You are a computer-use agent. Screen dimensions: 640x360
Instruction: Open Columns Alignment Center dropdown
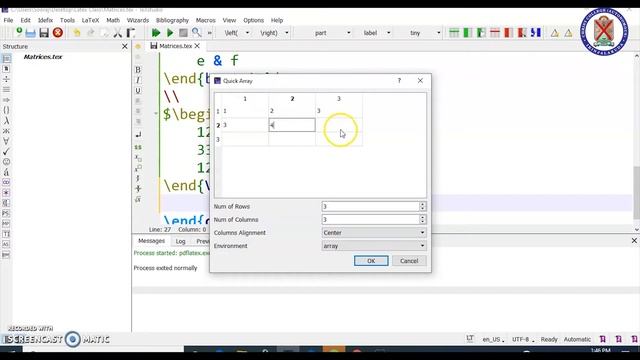coord(374,233)
